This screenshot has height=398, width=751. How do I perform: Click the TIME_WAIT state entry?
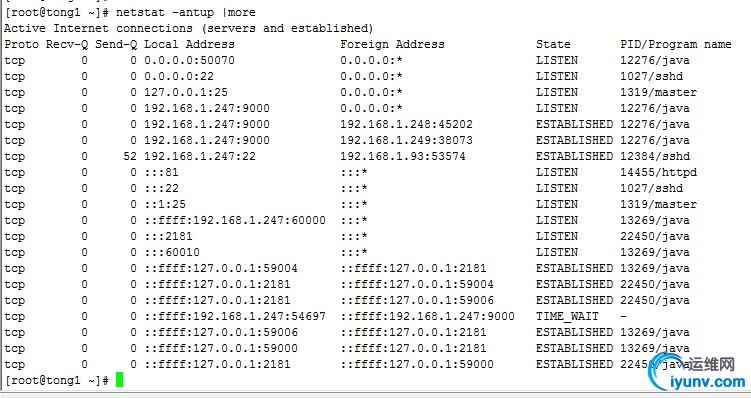567,317
